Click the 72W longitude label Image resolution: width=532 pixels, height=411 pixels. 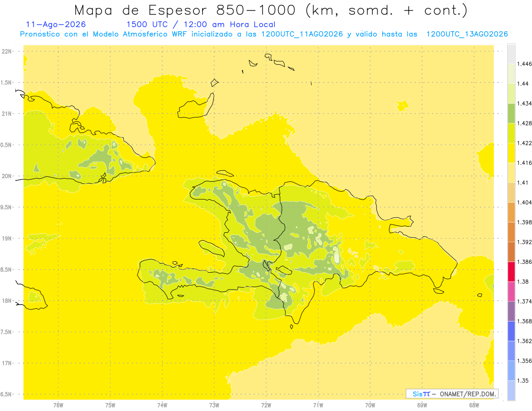tap(266, 406)
